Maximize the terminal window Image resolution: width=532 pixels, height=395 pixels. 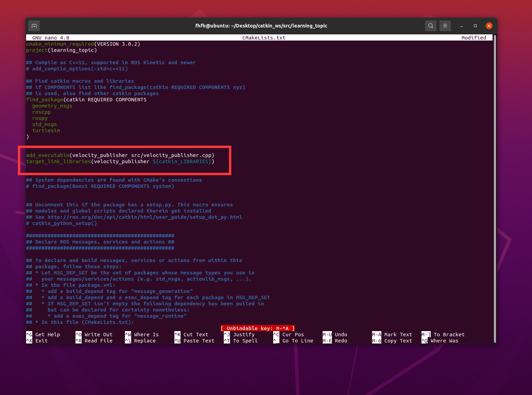pos(475,26)
